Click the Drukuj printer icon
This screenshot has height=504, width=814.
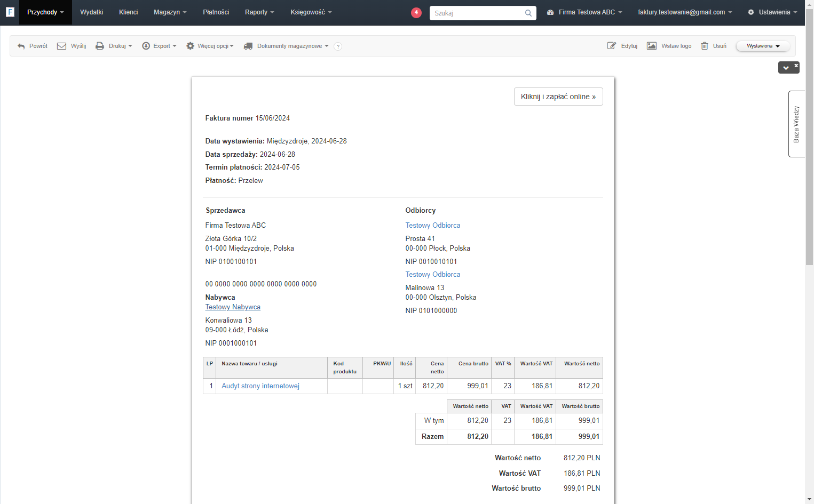[100, 46]
